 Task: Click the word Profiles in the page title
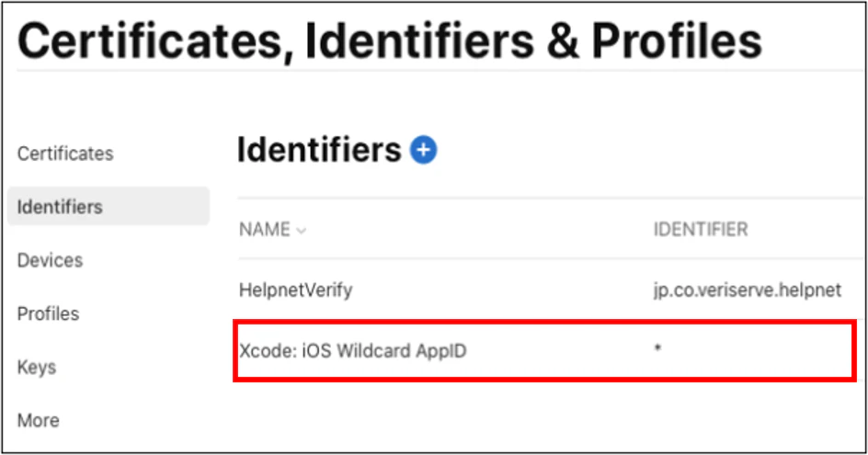pyautogui.click(x=677, y=40)
